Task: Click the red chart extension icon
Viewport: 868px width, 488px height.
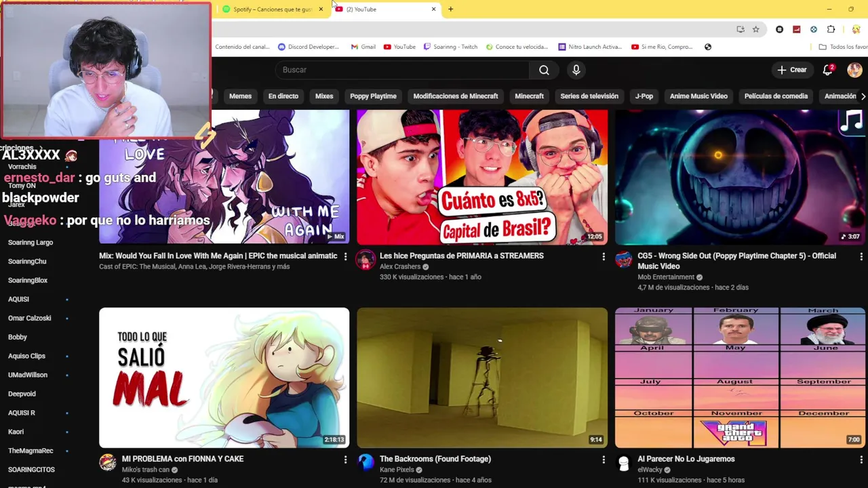Action: pyautogui.click(x=796, y=29)
